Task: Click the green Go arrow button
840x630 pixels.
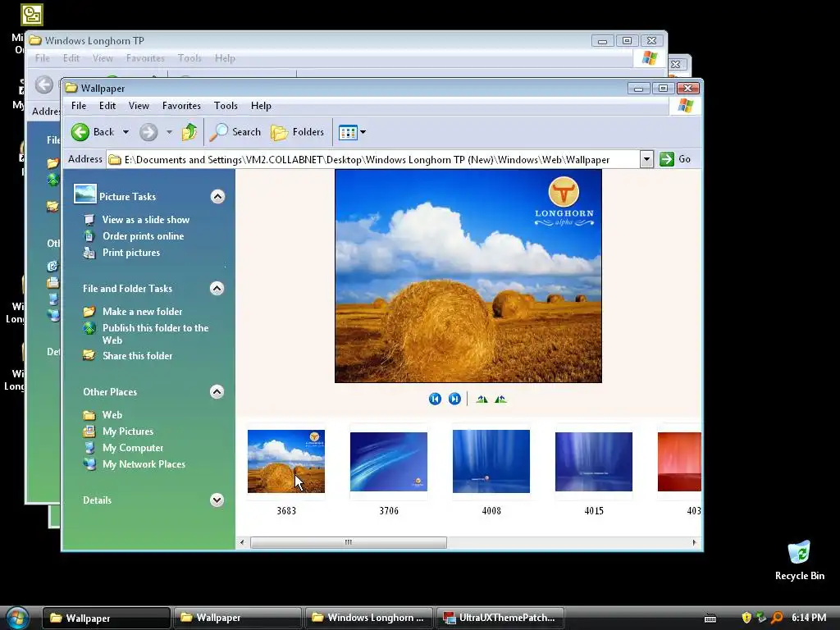Action: (x=666, y=159)
